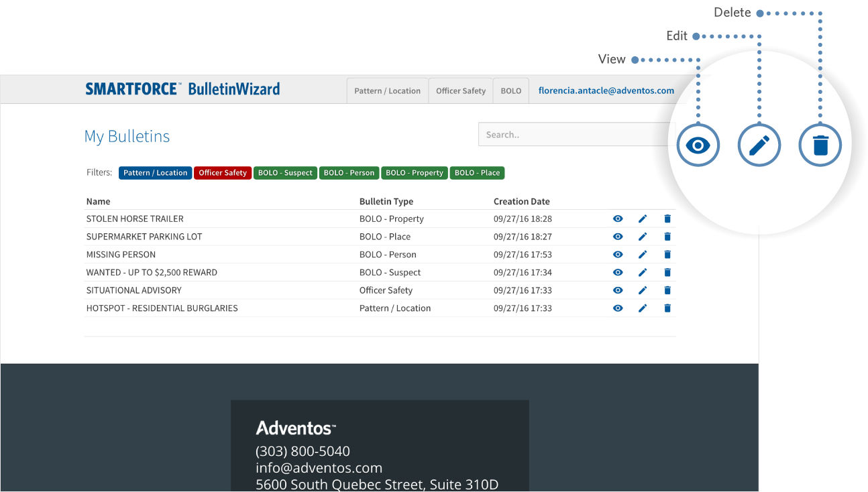Toggle the Pattern / Location filter

pyautogui.click(x=155, y=173)
